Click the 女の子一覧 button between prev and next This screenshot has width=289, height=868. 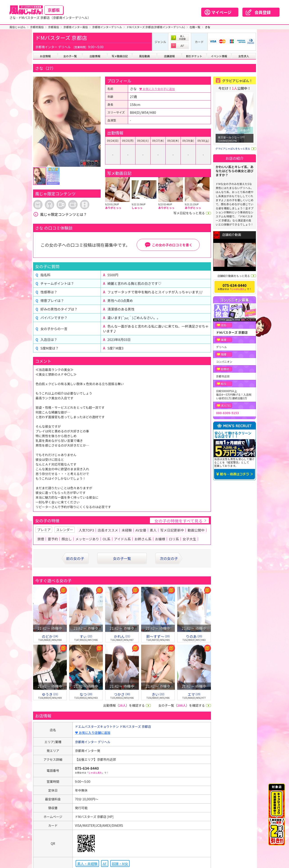click(122, 559)
